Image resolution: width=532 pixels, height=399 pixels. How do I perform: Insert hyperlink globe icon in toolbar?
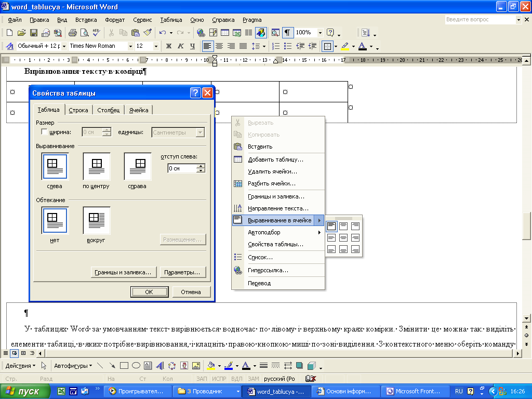point(201,33)
